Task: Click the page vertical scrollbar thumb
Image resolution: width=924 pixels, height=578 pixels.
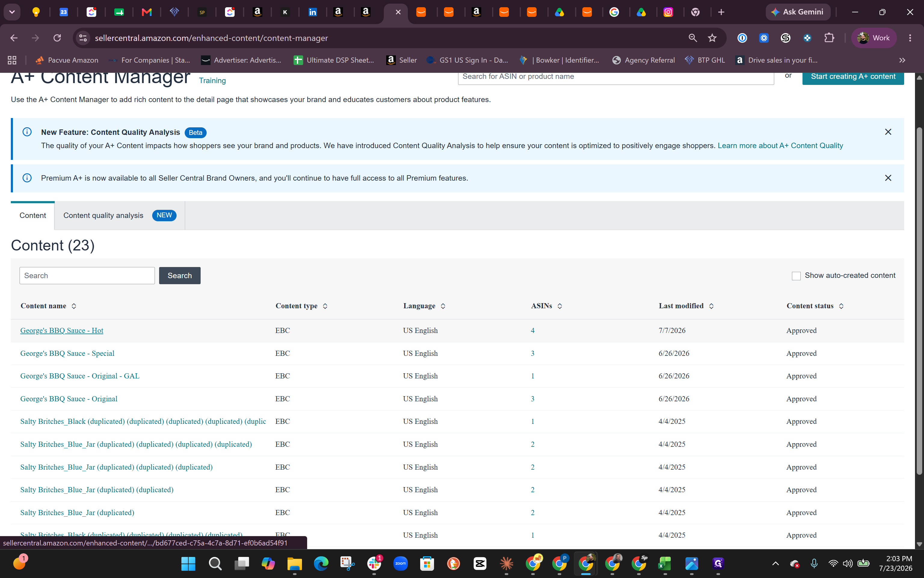Action: click(919, 301)
